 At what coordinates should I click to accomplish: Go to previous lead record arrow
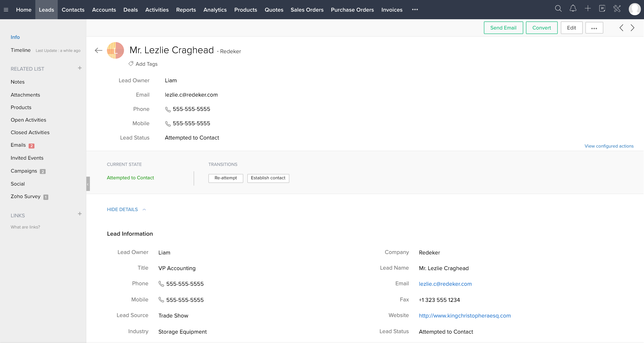click(621, 28)
